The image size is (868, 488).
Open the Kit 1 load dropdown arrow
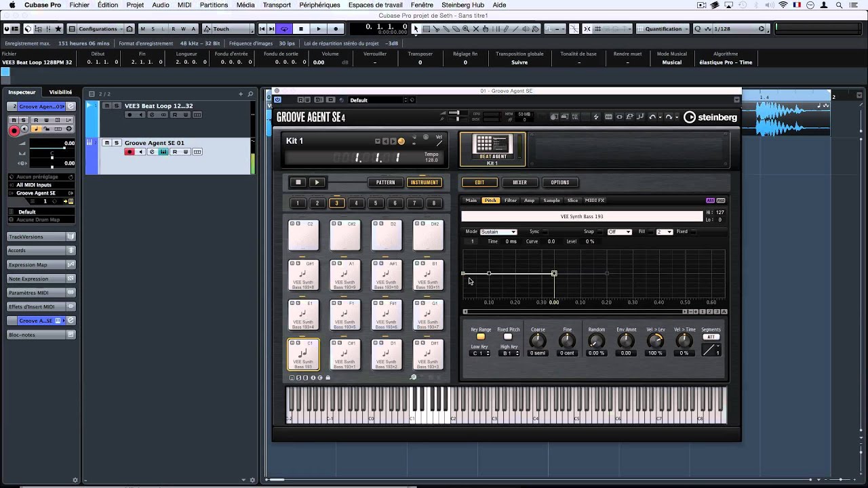pos(378,141)
